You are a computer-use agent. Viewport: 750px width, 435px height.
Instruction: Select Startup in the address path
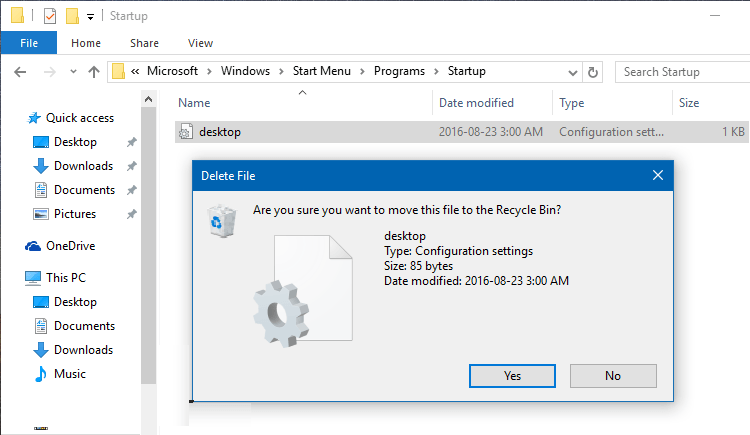466,71
